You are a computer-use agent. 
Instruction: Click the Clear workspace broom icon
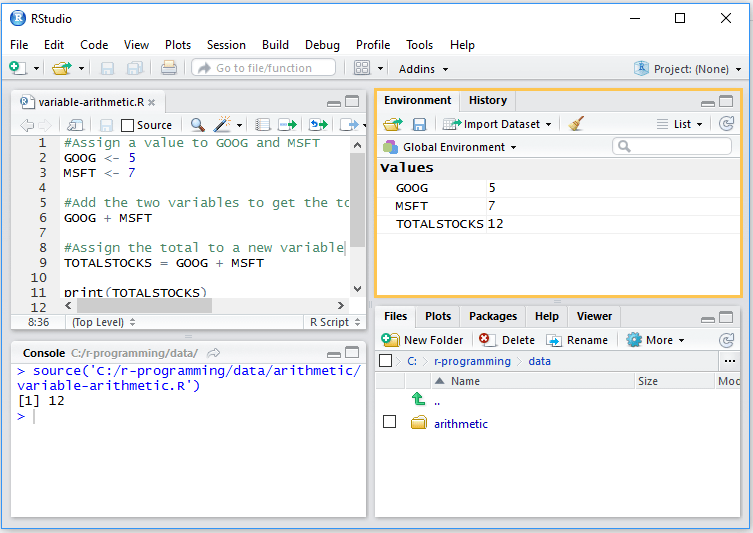point(576,124)
